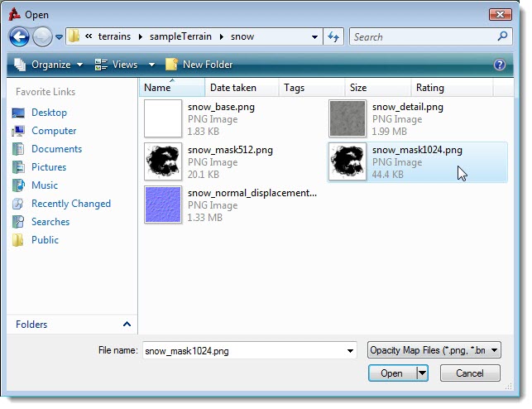This screenshot has height=409, width=532.
Task: Open the Organize menu
Action: click(49, 65)
